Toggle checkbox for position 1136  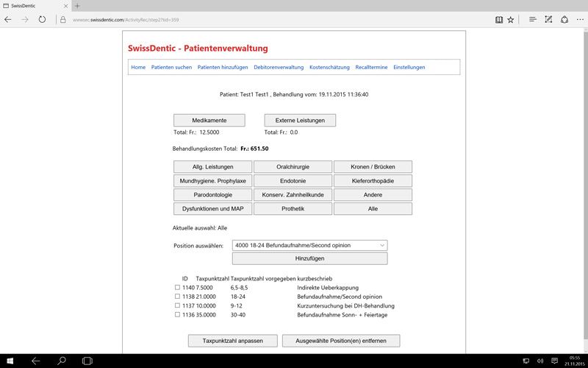[x=177, y=314]
